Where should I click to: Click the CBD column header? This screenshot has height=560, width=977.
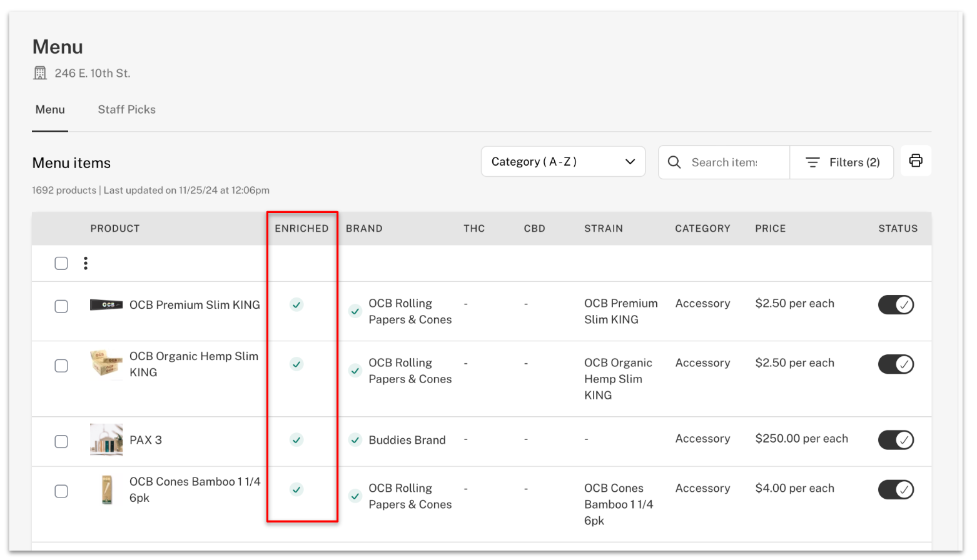[535, 229]
